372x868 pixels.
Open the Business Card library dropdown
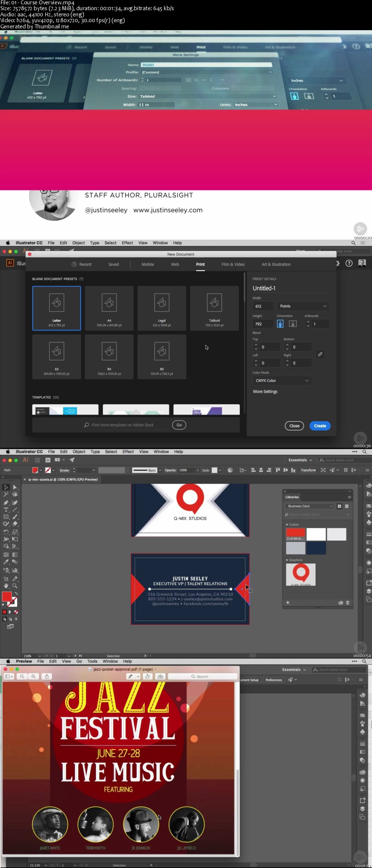[x=310, y=506]
